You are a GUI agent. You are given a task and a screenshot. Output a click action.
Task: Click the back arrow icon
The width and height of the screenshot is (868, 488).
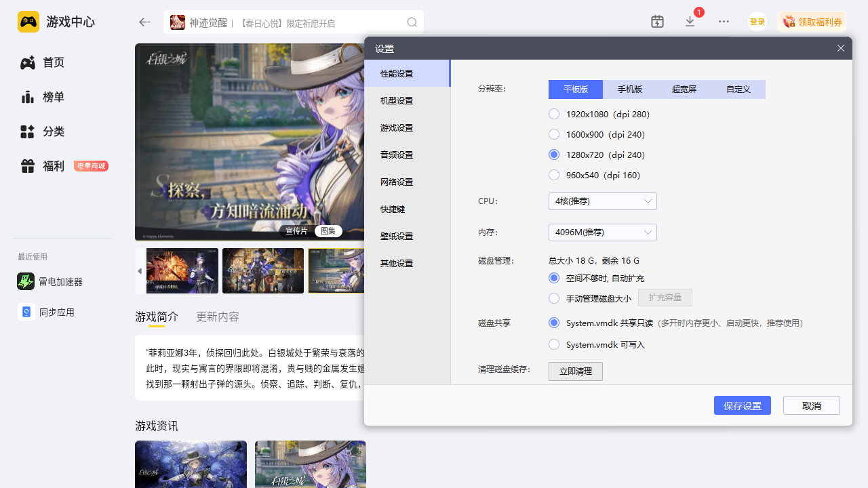[144, 22]
